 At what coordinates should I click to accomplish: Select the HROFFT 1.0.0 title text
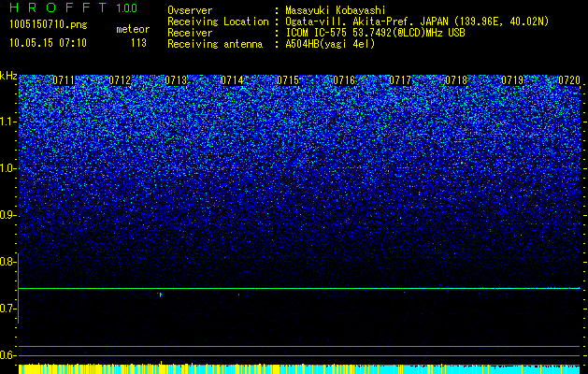pyautogui.click(x=74, y=7)
